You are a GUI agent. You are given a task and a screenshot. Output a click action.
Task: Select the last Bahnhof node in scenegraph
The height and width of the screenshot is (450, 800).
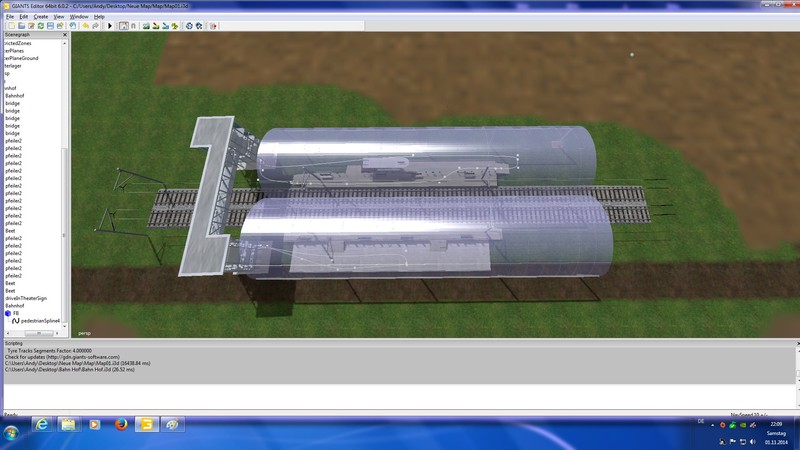[14, 306]
